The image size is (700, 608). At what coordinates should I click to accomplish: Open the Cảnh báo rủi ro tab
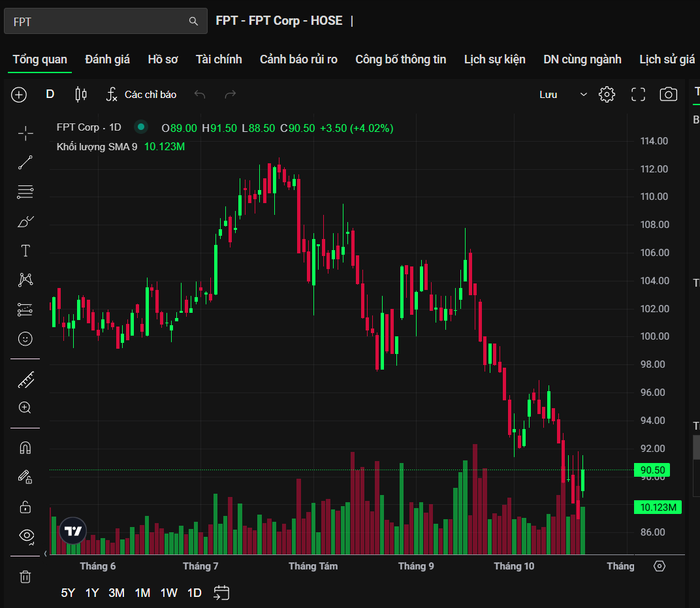(x=298, y=59)
